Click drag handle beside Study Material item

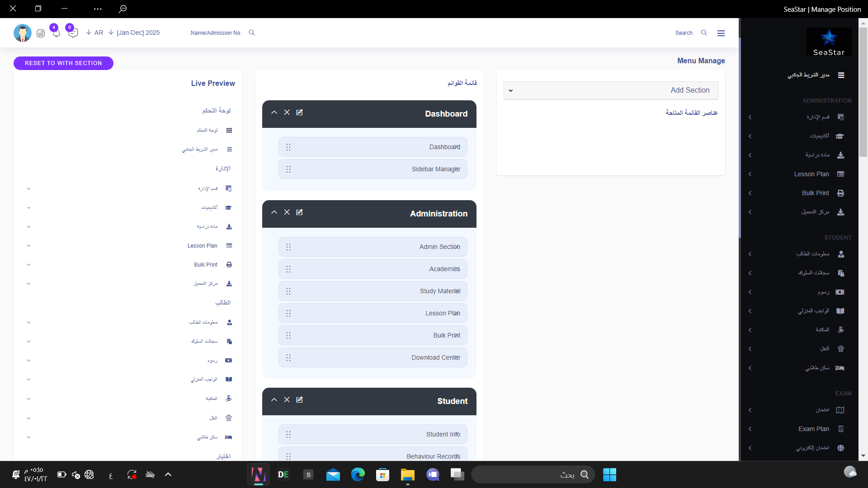(288, 291)
